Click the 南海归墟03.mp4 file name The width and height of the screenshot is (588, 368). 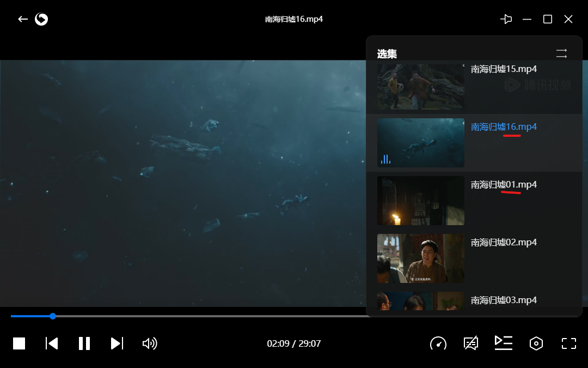[x=504, y=300]
